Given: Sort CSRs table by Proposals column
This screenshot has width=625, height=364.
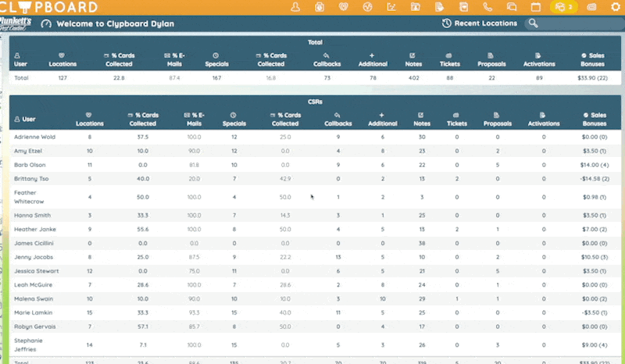Looking at the screenshot, I should [x=498, y=120].
